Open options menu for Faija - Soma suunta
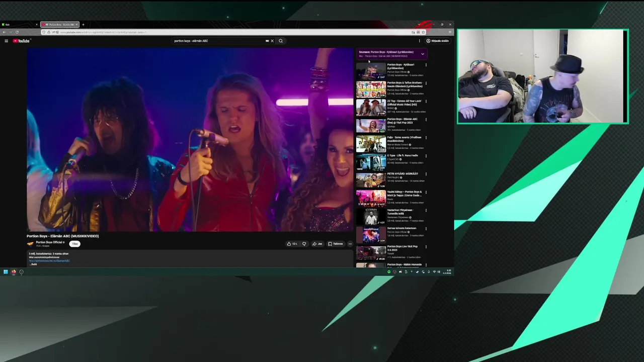Screen dimensions: 644x362 tap(426, 137)
